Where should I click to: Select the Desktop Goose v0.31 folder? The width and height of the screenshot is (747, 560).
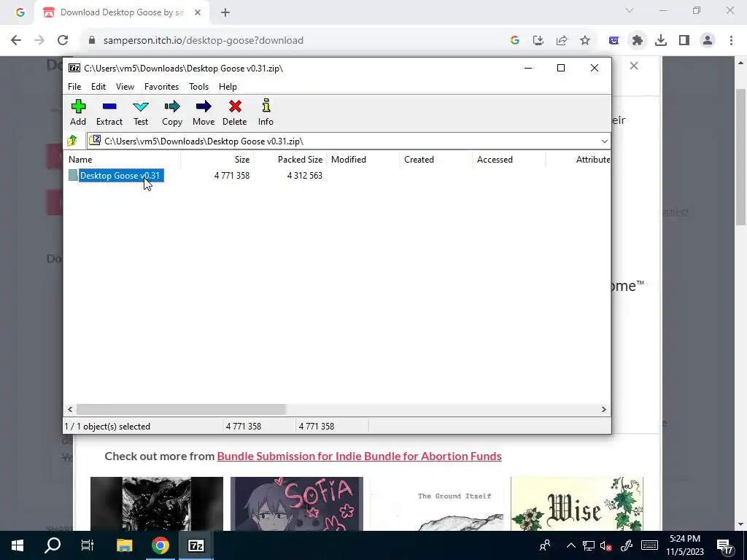(x=121, y=176)
